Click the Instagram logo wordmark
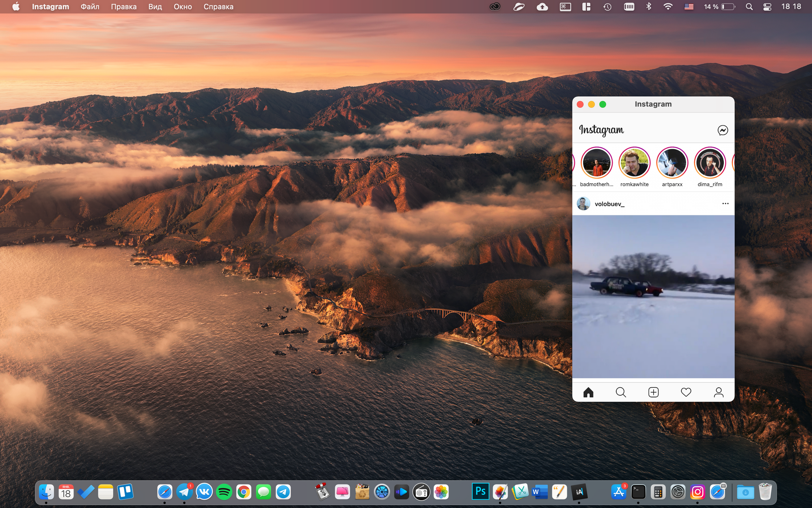This screenshot has width=812, height=508. (601, 130)
